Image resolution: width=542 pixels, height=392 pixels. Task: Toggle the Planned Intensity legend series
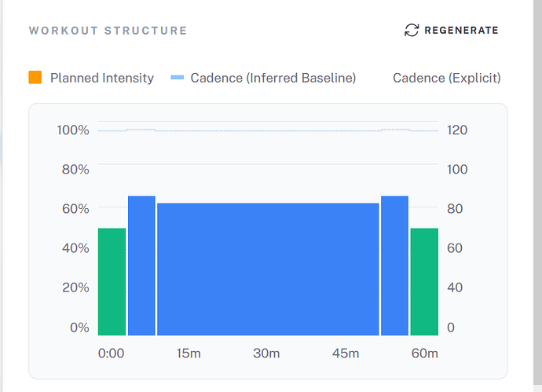click(91, 78)
